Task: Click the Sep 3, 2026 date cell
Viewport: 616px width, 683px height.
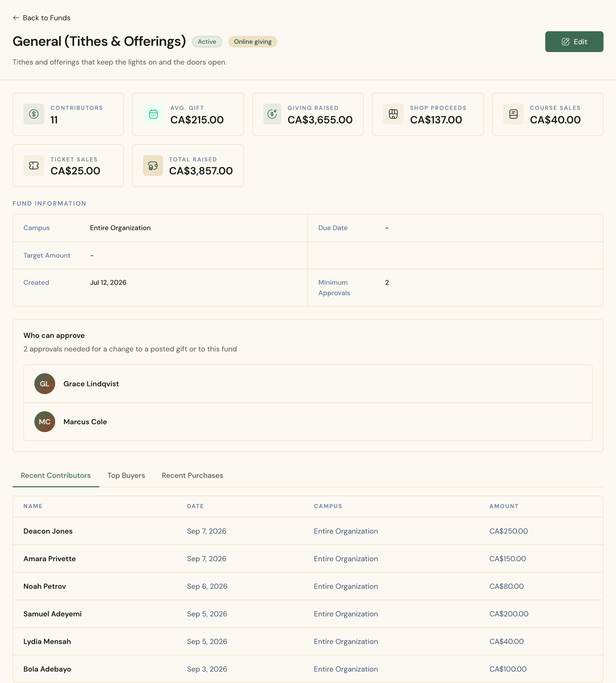Action: (x=207, y=669)
